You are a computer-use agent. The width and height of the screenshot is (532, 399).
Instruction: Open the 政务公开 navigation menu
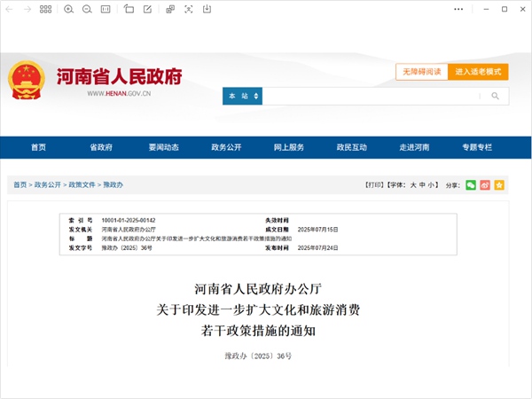click(x=226, y=147)
